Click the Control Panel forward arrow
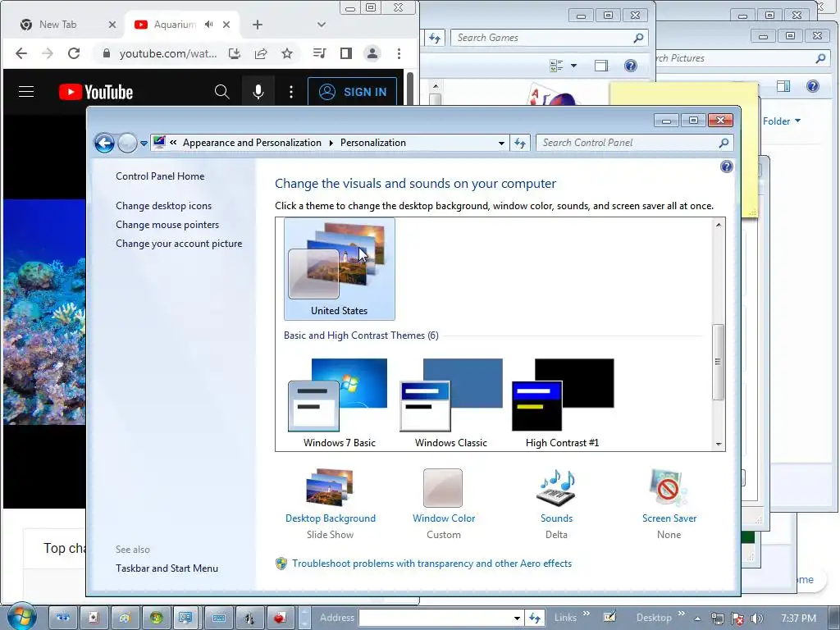This screenshot has height=630, width=840. coord(127,143)
